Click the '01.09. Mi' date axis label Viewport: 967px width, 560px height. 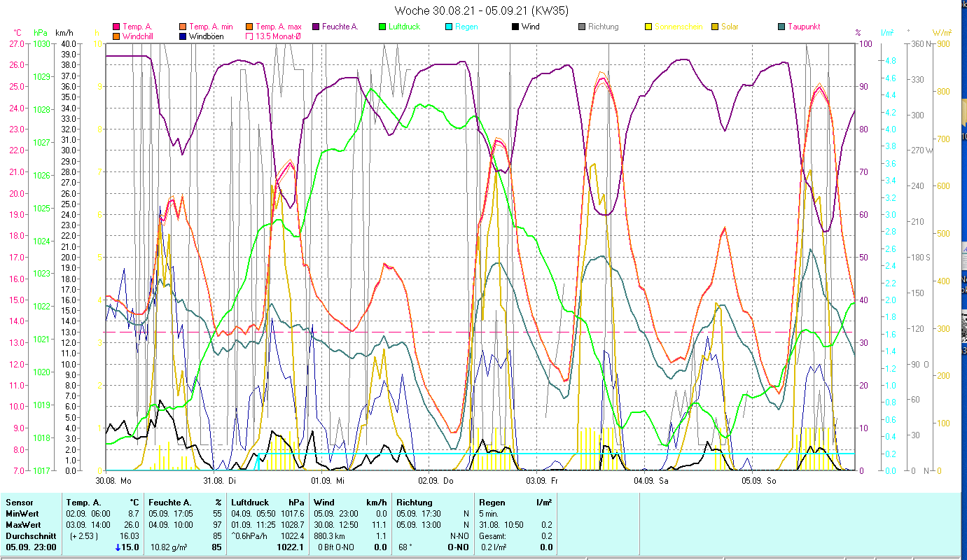327,481
